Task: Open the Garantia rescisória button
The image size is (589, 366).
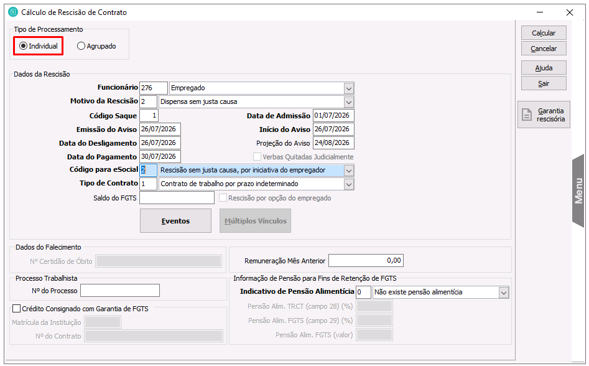Action: (544, 115)
